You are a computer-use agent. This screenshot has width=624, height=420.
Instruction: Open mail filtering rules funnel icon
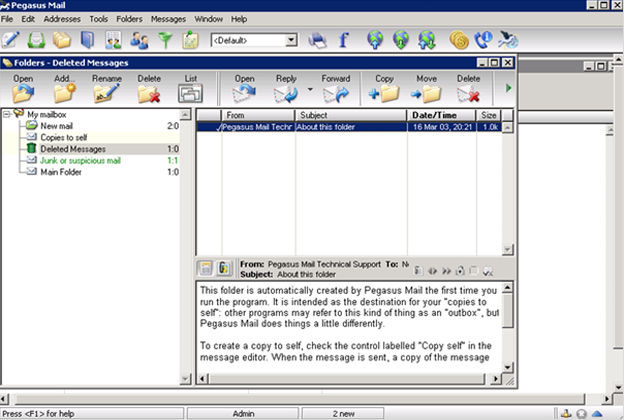pos(165,40)
